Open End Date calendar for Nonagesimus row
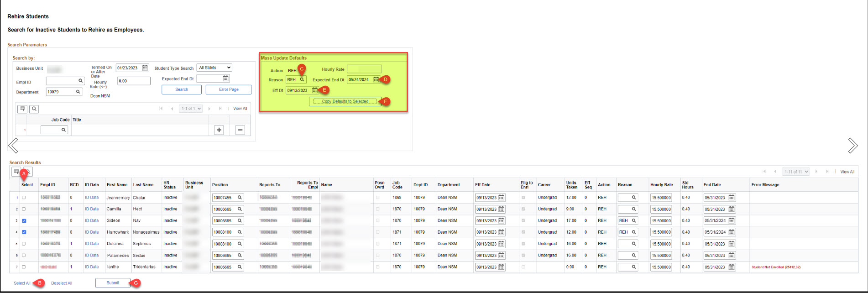This screenshot has width=868, height=293. click(x=732, y=232)
